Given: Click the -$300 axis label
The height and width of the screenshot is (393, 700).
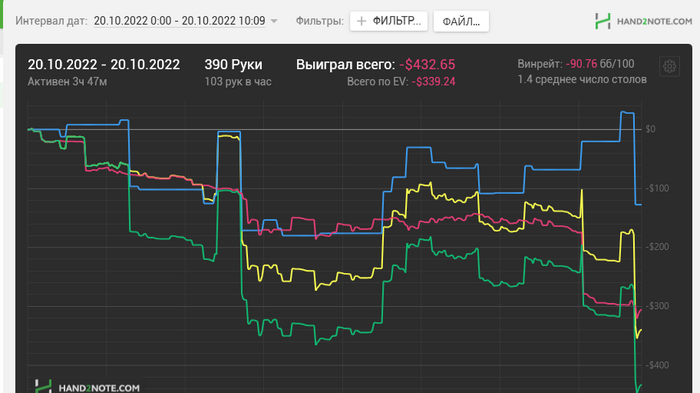Looking at the screenshot, I should (x=657, y=306).
